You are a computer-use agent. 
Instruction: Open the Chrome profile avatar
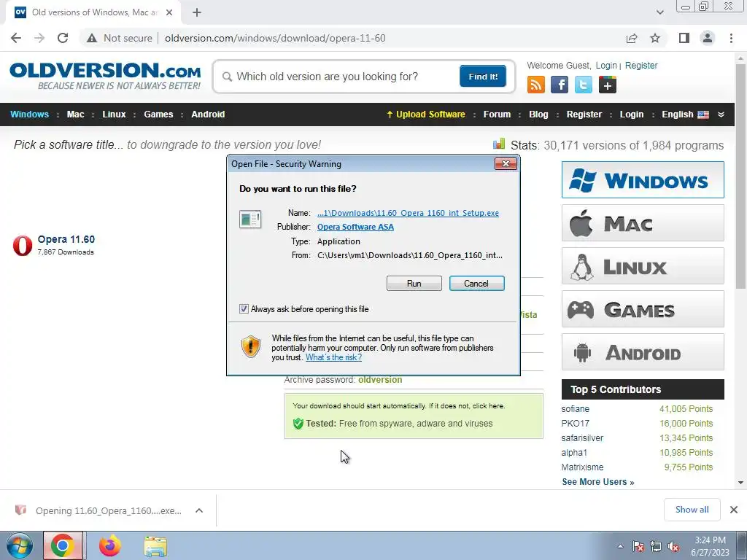(708, 38)
